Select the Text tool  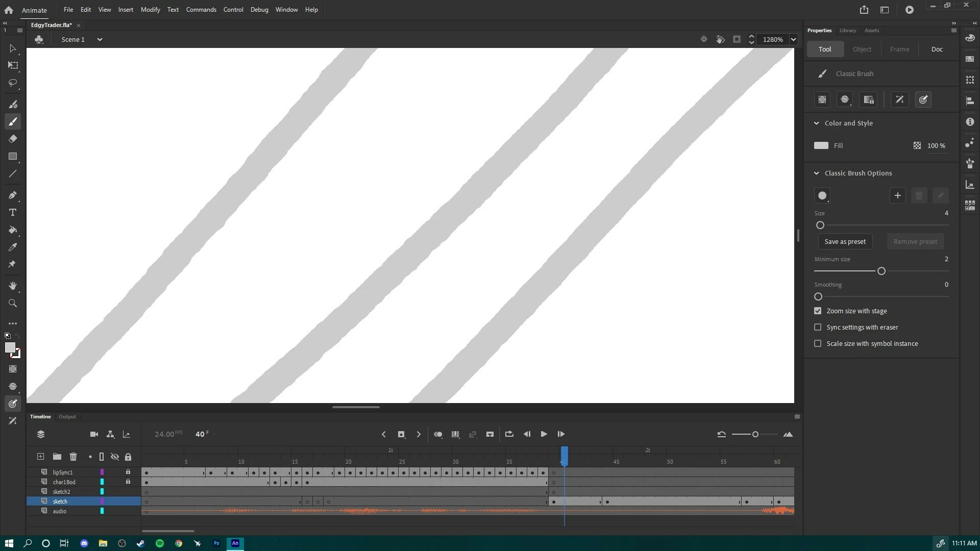coord(13,212)
